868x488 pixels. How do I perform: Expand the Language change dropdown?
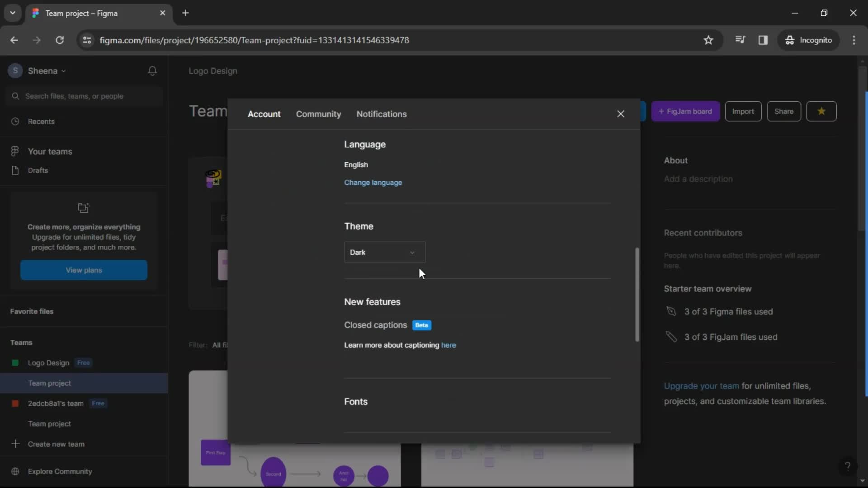click(x=373, y=183)
